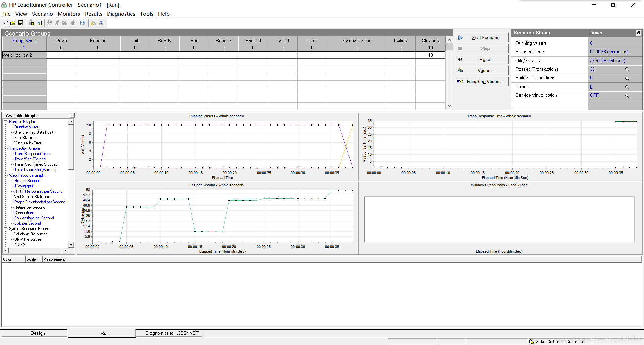Click the Service Virtualization OFF link

tap(594, 95)
